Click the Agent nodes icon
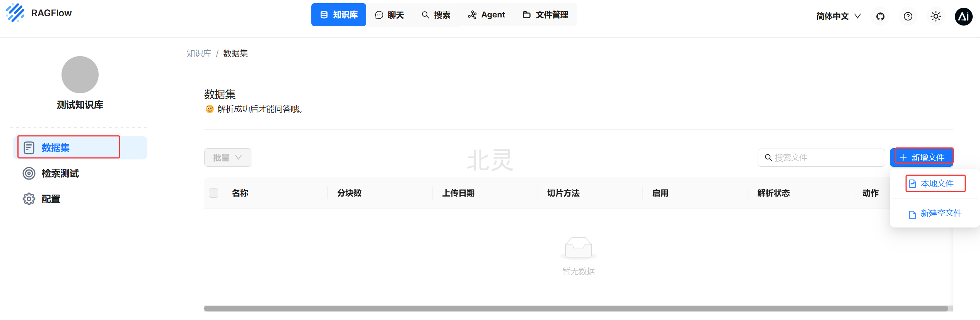980x320 pixels. point(472,15)
